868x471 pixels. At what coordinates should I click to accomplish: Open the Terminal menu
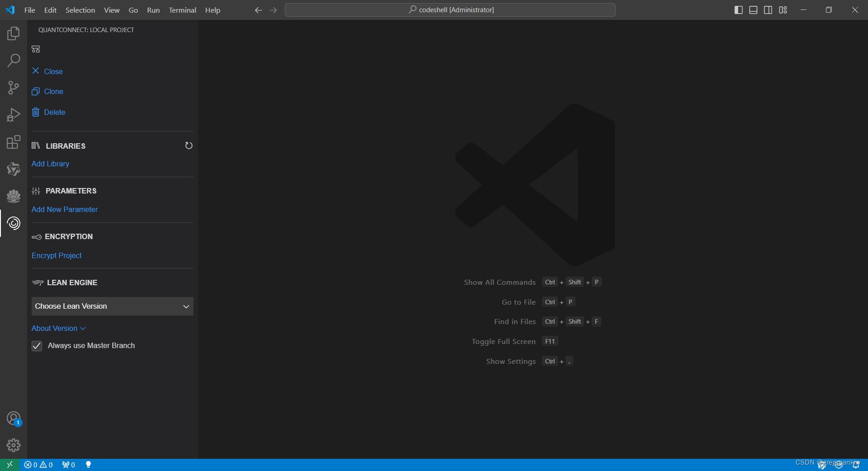(183, 10)
